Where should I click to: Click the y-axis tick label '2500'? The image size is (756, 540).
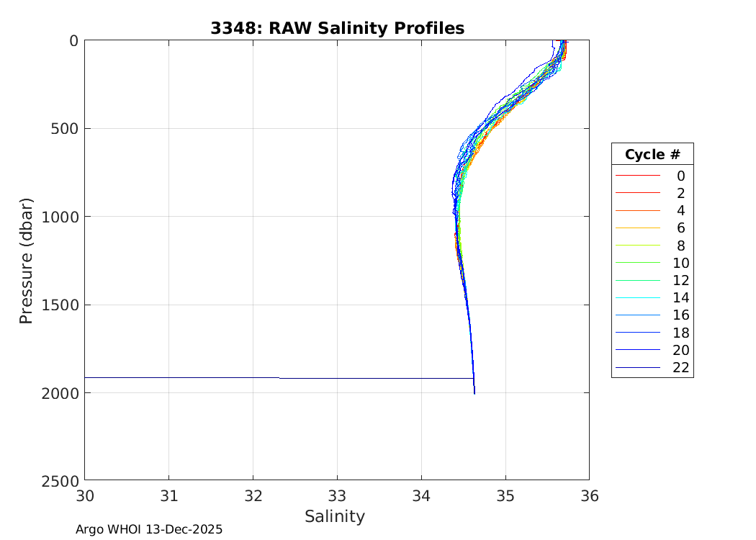(x=58, y=480)
